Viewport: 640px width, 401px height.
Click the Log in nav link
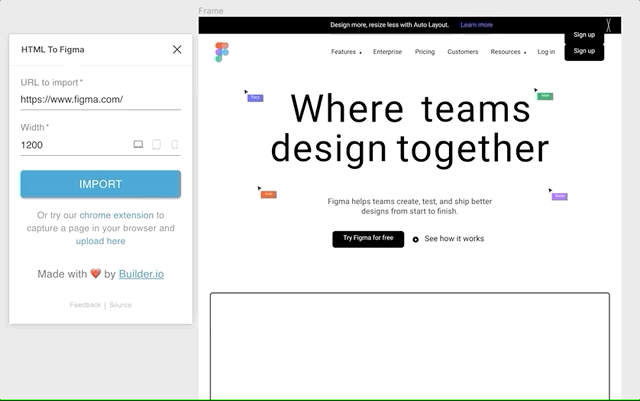546,52
